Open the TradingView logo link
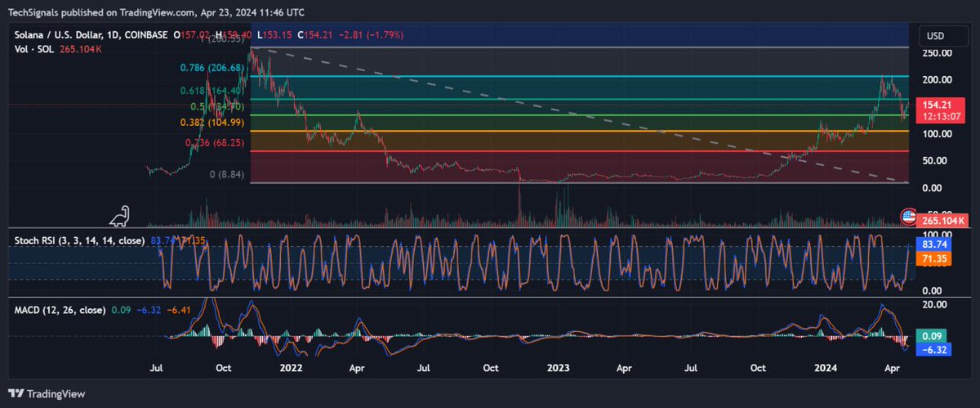The image size is (980, 408). click(45, 393)
